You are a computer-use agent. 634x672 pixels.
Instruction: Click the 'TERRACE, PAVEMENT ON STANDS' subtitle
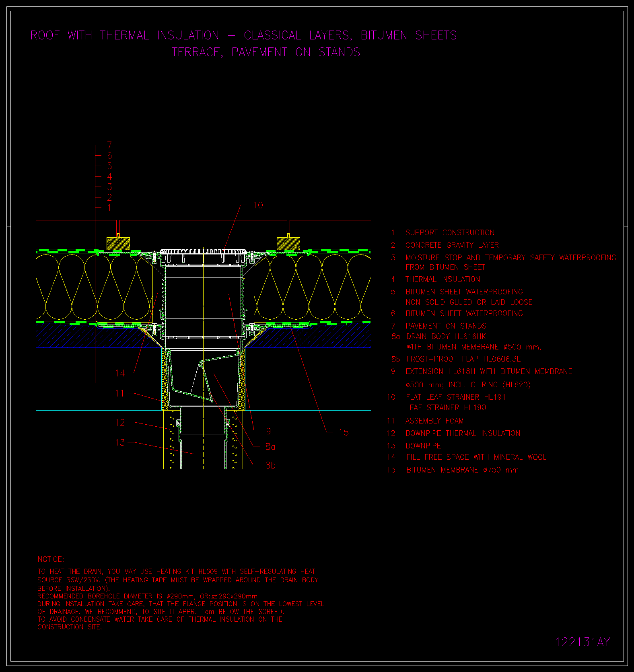click(266, 52)
